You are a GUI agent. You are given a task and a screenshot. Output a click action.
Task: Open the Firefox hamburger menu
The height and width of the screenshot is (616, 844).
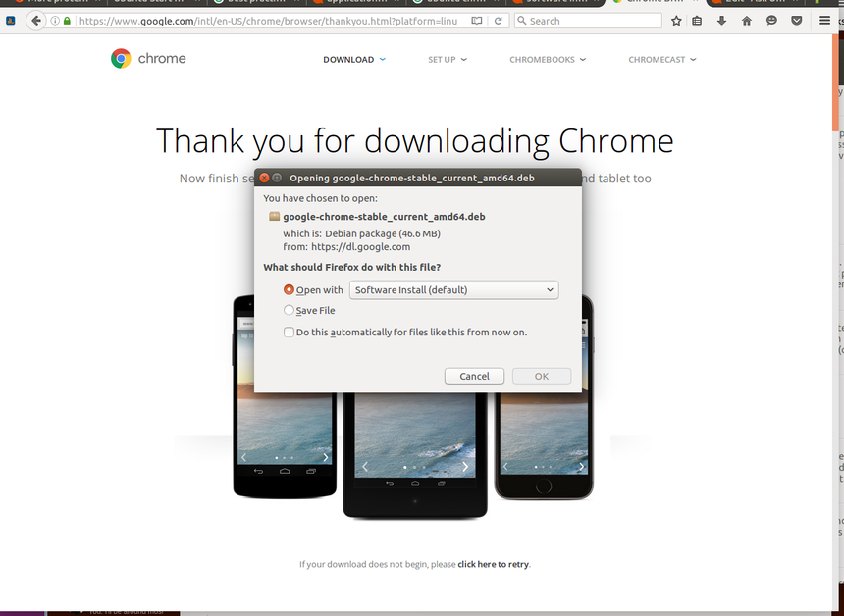824,21
